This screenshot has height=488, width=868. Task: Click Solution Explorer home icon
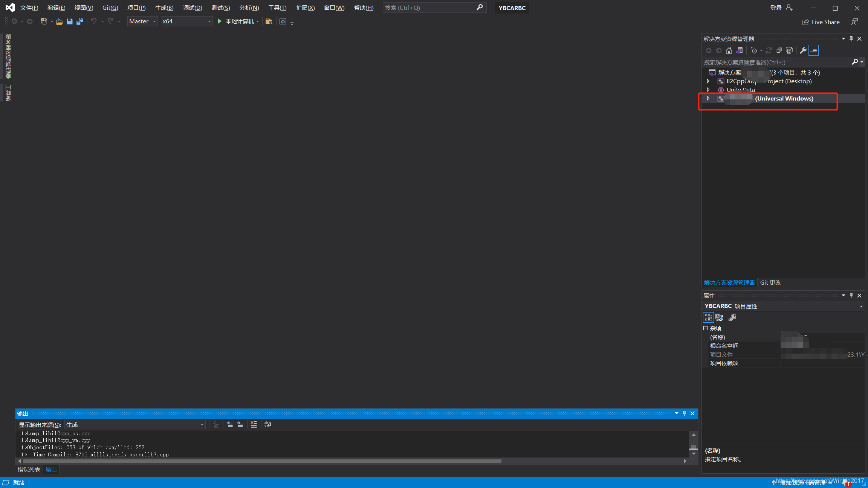[x=729, y=50]
